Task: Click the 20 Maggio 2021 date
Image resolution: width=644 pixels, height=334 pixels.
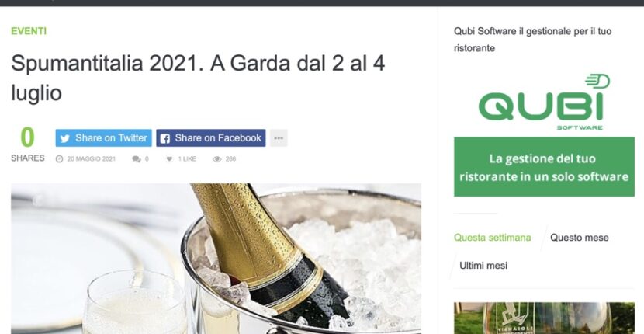Action: (92, 159)
